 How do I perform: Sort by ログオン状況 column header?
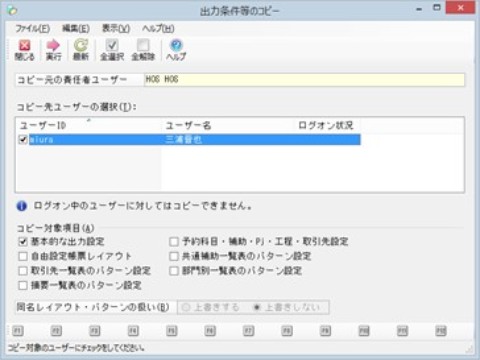(327, 125)
